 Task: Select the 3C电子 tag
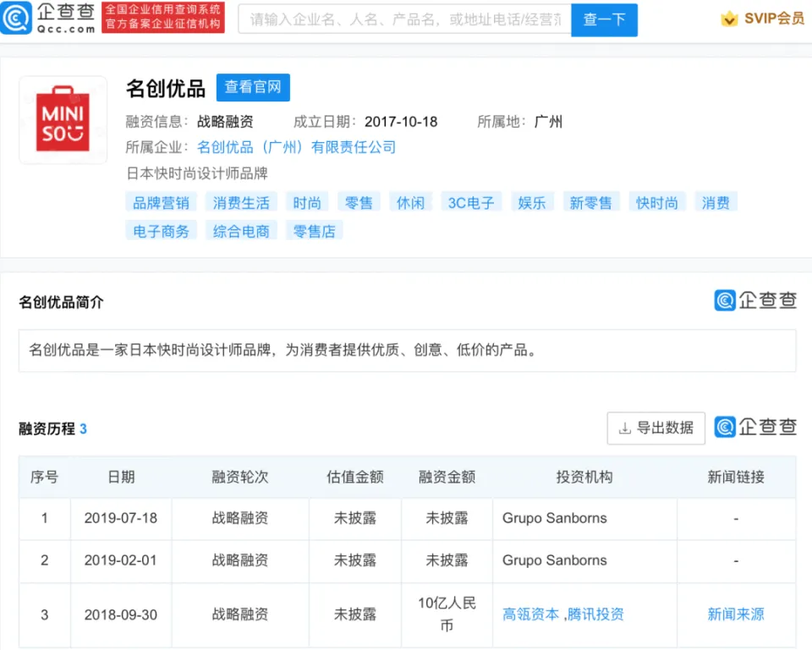pos(471,203)
